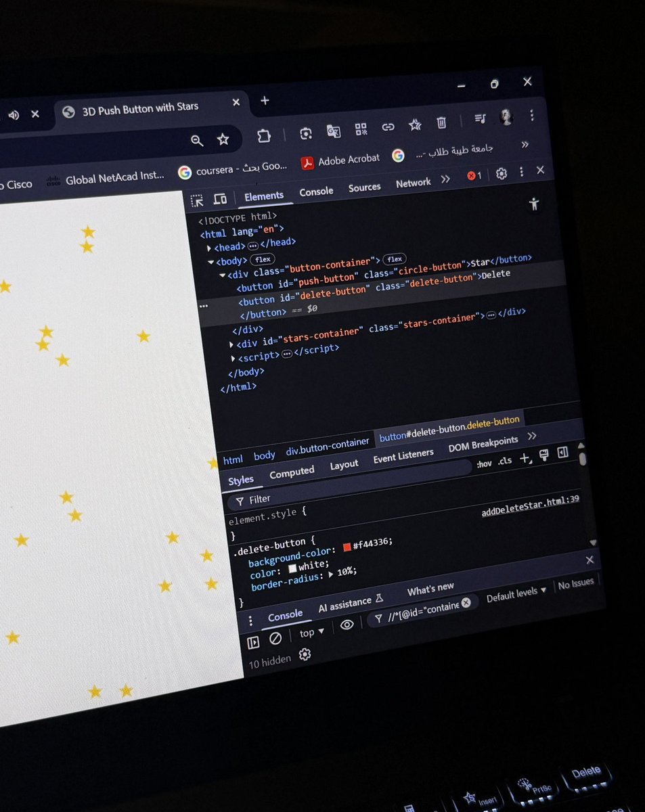The width and height of the screenshot is (645, 812).
Task: Collapse the body element node
Action: tap(211, 262)
